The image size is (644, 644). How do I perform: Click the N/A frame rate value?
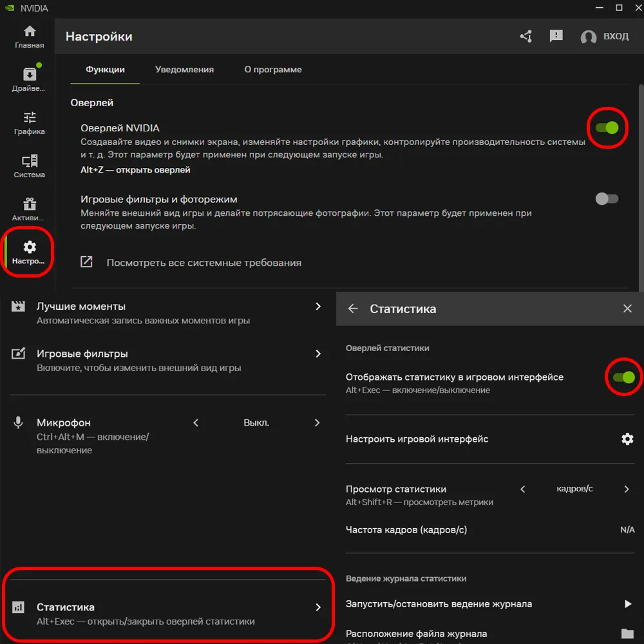click(x=627, y=529)
